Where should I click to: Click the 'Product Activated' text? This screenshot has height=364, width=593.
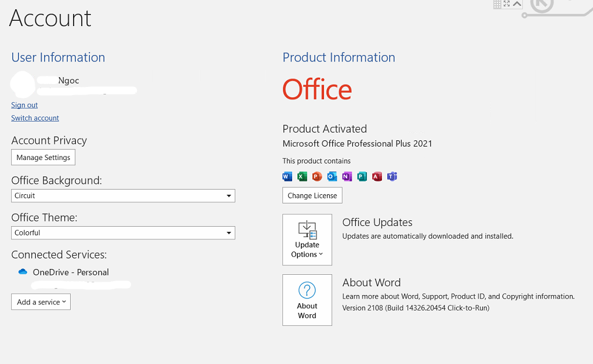[325, 129]
